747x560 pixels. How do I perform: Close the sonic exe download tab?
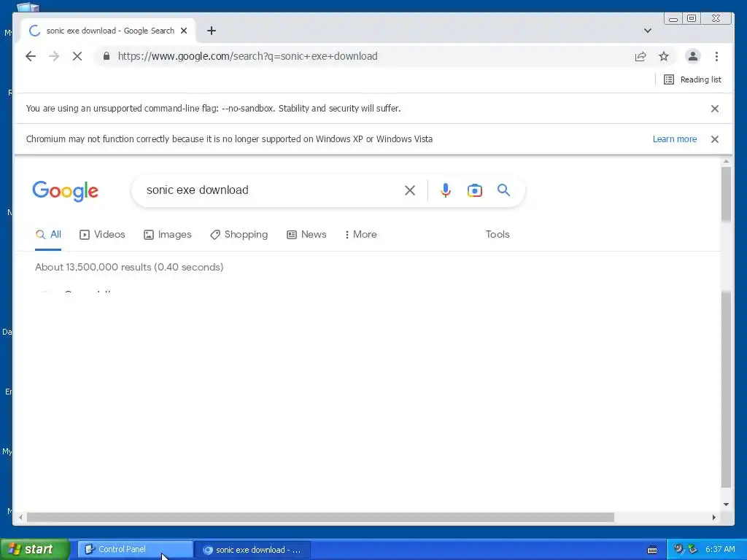(x=184, y=31)
